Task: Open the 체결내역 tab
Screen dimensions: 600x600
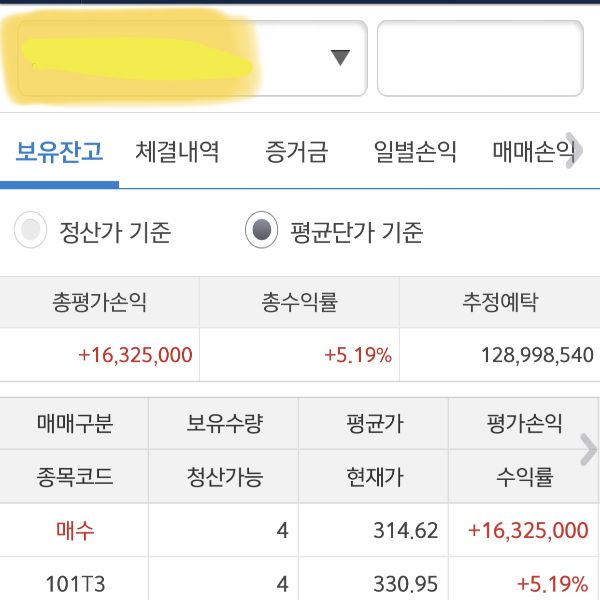Action: tap(177, 152)
